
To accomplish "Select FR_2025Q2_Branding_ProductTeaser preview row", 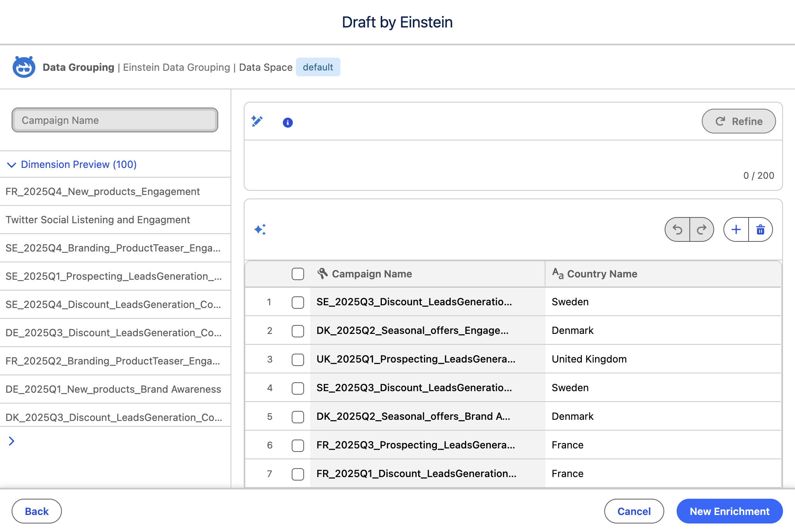I will pyautogui.click(x=115, y=361).
